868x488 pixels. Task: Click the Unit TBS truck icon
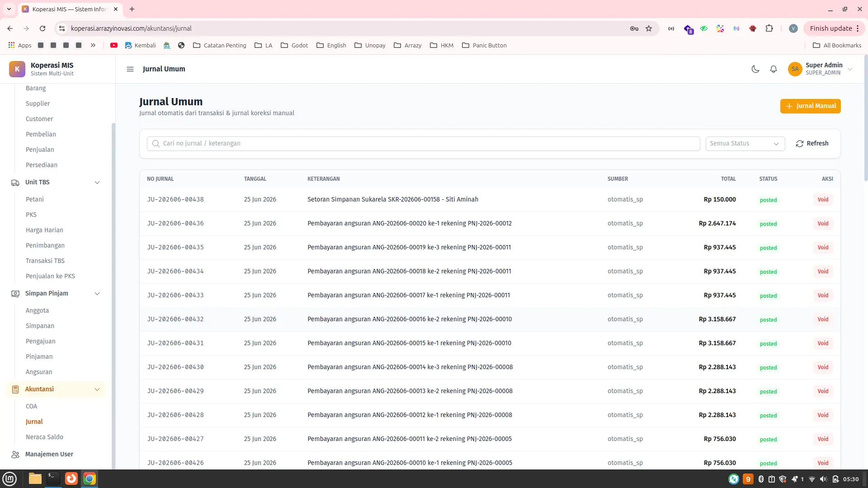(x=15, y=183)
